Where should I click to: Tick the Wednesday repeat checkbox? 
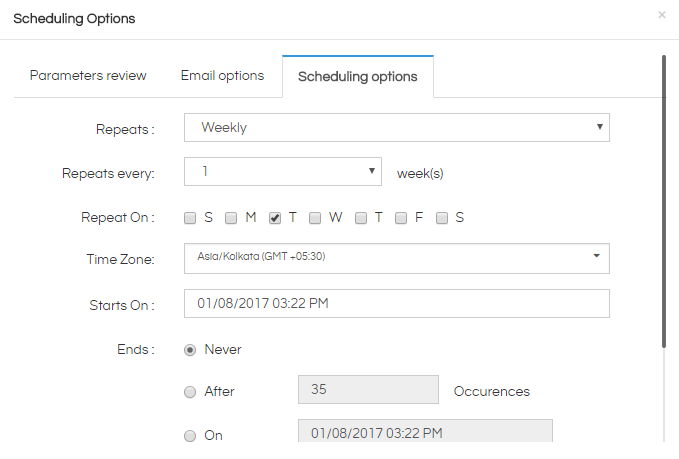(x=315, y=218)
